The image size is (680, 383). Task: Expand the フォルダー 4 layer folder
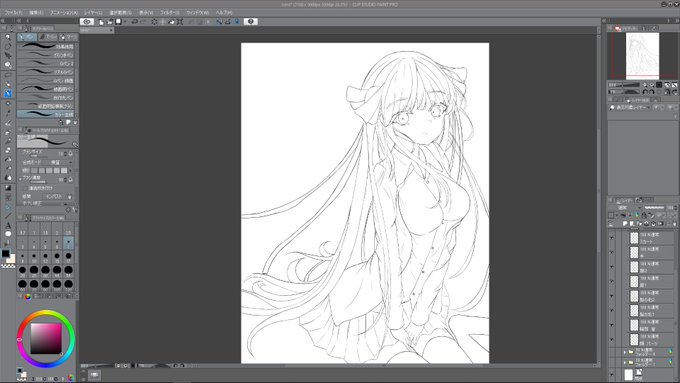click(x=625, y=352)
